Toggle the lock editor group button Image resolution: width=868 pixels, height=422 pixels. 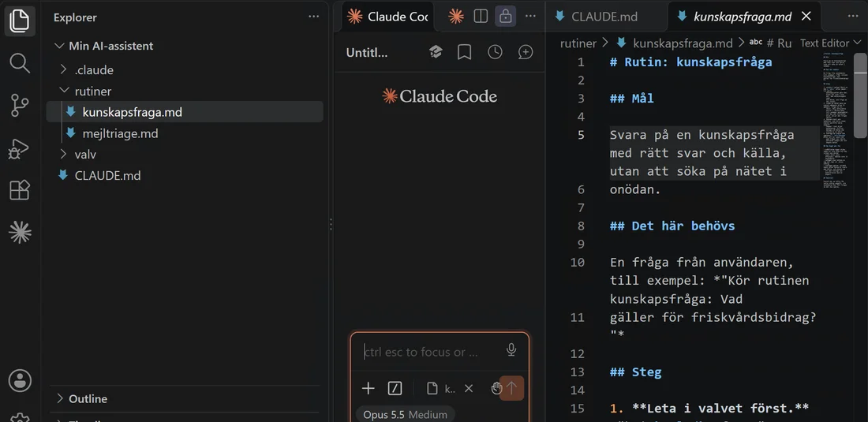(x=505, y=17)
